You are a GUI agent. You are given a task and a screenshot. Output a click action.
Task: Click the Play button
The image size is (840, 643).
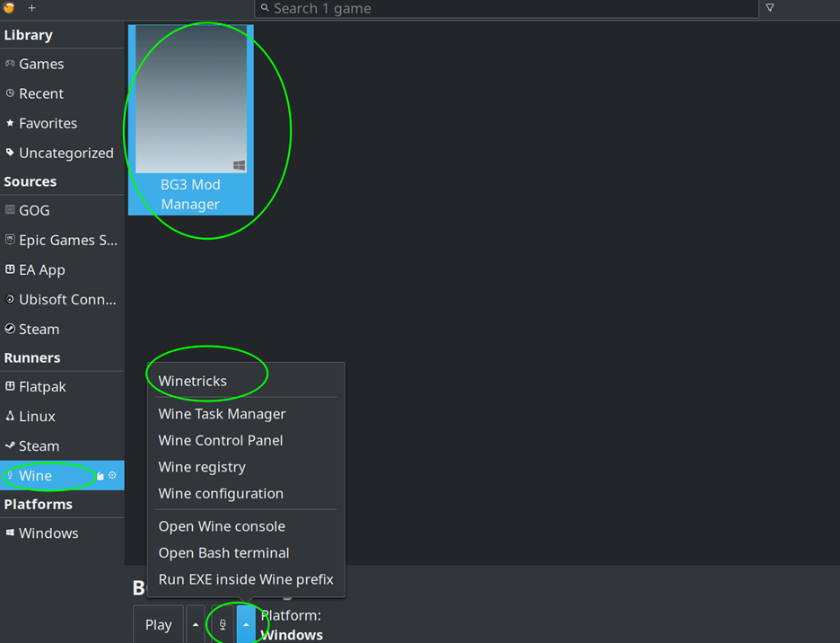[x=159, y=625]
